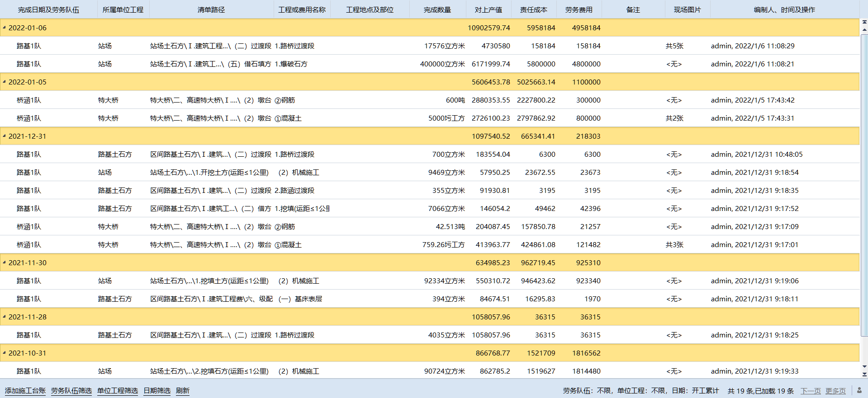Collapse the 2022-01-05 date group
This screenshot has width=868, height=398.
click(4, 82)
